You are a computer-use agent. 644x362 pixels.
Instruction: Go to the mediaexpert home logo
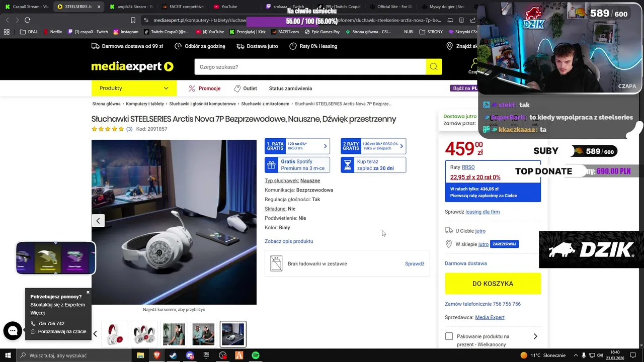point(132,67)
